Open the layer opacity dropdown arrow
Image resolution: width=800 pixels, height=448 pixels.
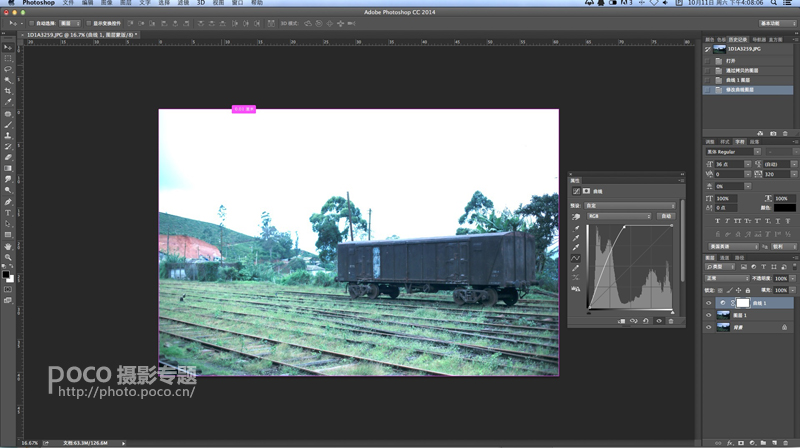point(793,279)
